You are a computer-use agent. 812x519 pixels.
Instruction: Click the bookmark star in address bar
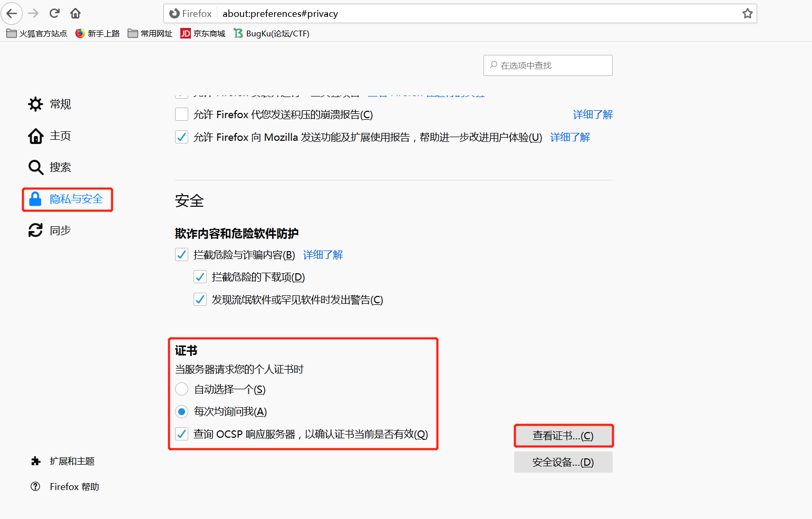(747, 13)
